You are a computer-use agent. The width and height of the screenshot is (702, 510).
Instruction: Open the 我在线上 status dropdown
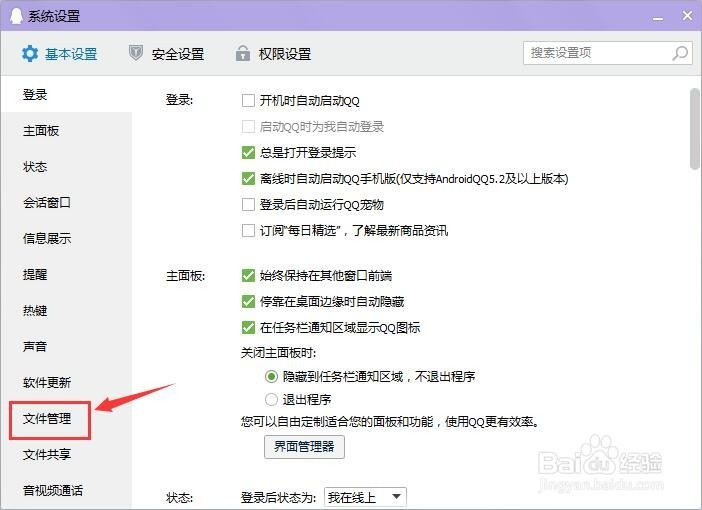365,497
